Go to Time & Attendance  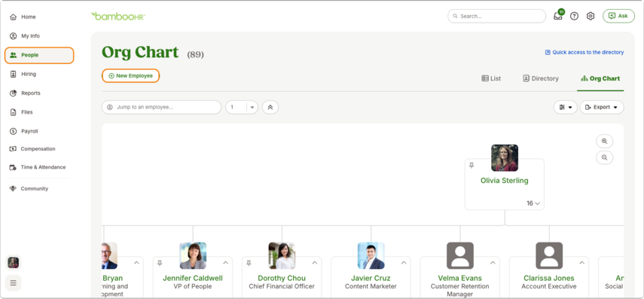pos(38,167)
